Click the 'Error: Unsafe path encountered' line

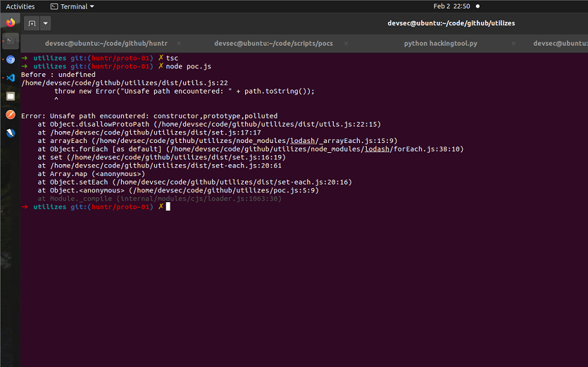[x=149, y=116]
